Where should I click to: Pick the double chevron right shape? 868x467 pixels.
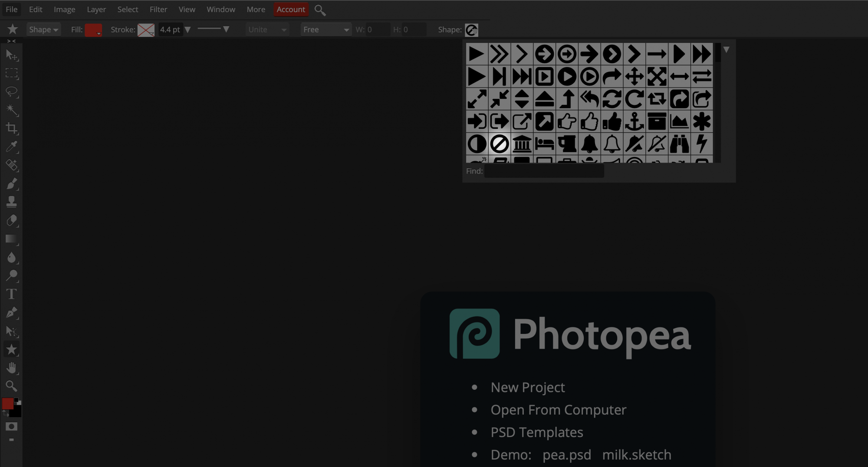pos(499,54)
